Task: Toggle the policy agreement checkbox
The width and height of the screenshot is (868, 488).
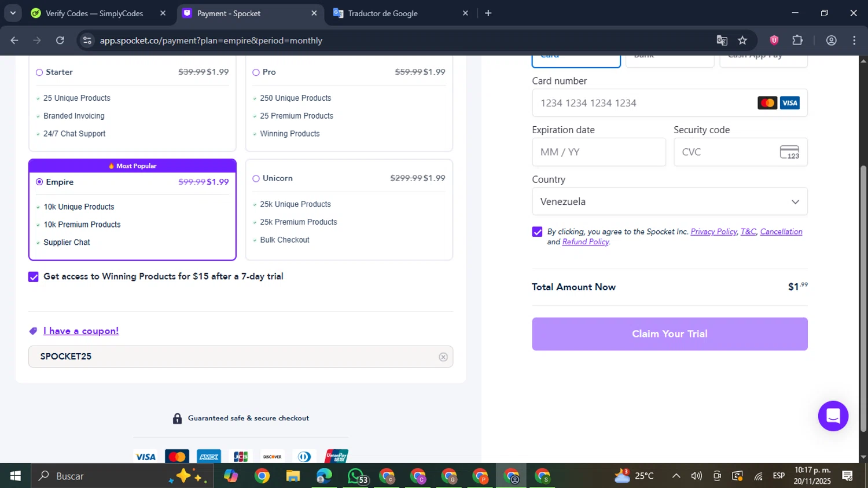Action: click(537, 232)
